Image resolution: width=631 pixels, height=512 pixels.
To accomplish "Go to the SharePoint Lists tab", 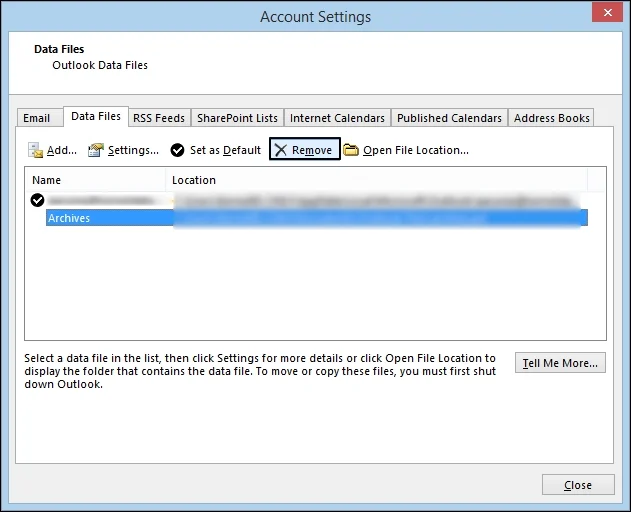I will click(x=237, y=118).
